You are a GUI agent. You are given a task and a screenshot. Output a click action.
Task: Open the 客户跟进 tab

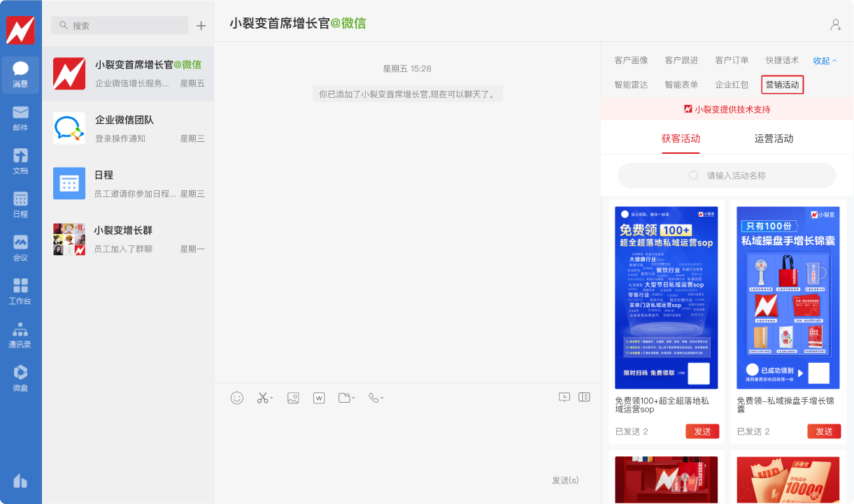click(x=681, y=61)
